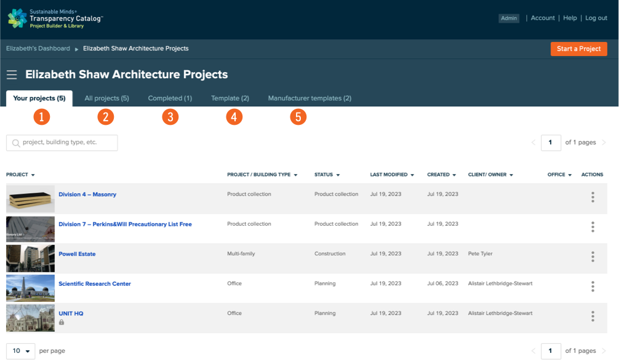Click the ACTIONS column header

point(592,175)
